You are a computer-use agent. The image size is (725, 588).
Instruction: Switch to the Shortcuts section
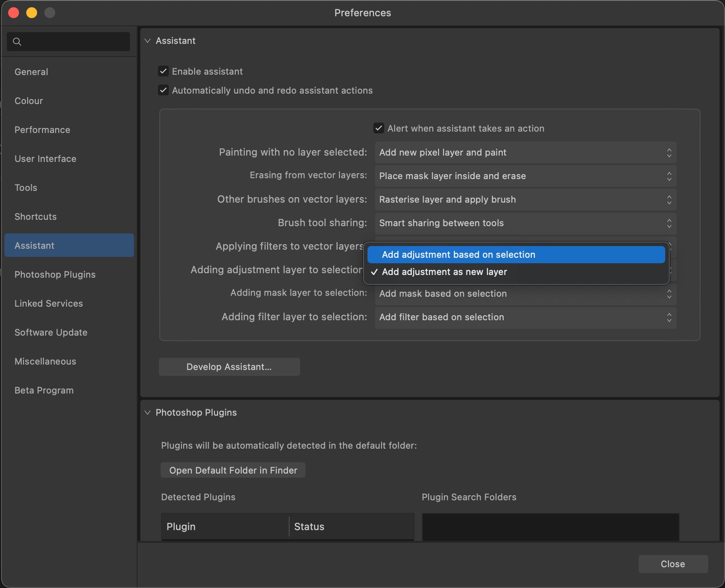[x=35, y=216]
